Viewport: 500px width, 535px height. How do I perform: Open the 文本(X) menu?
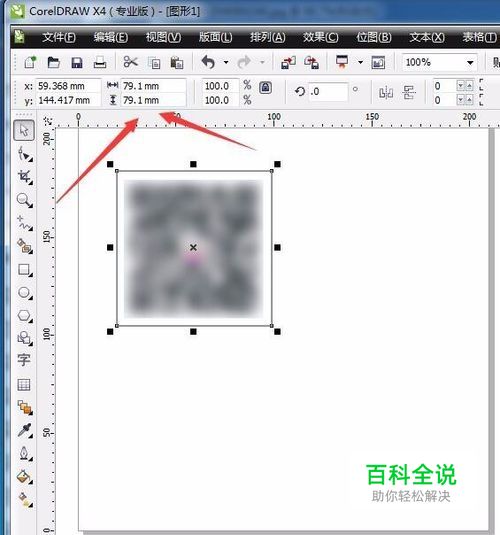tap(427, 37)
